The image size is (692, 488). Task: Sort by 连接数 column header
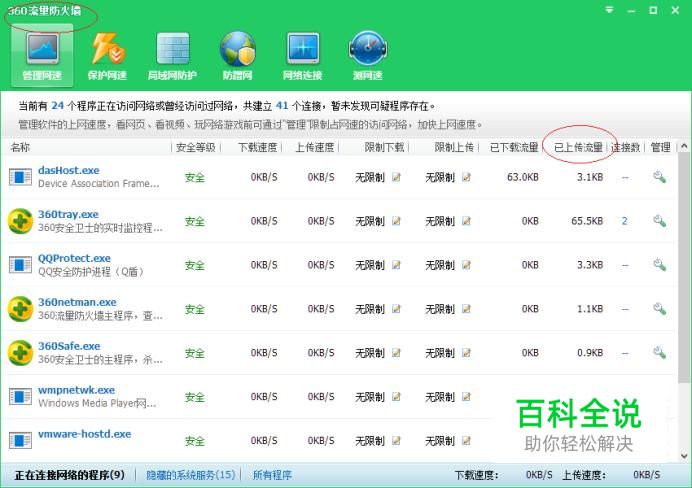tap(625, 147)
